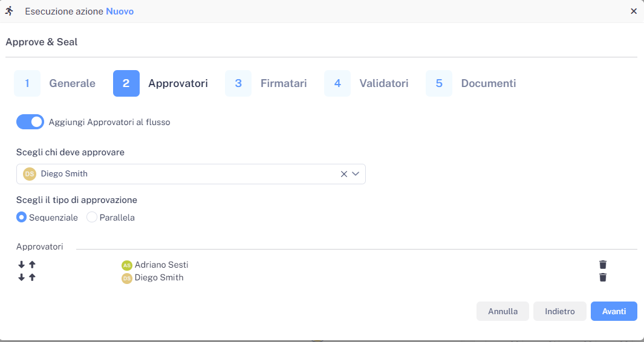Select Parallela approval type
Screen dimensions: 644x342
(92, 218)
